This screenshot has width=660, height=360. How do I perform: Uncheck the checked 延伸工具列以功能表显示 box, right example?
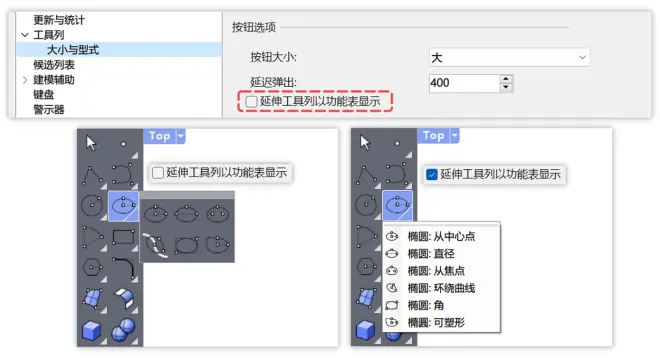click(x=431, y=174)
